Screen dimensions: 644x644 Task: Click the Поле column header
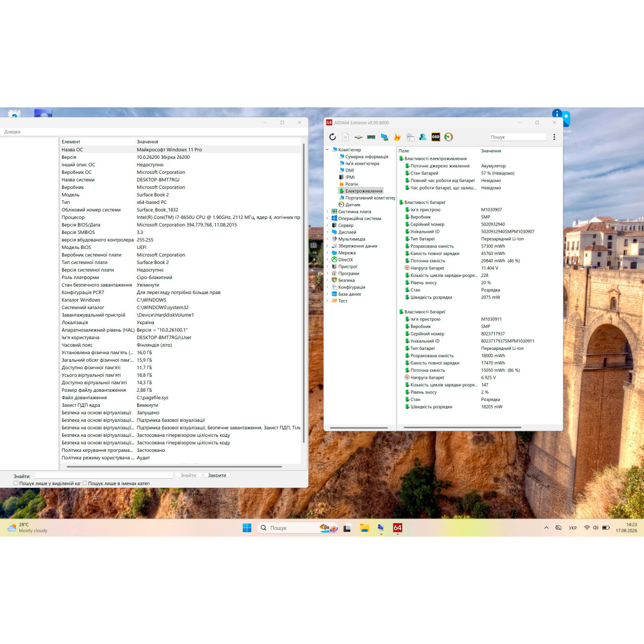coord(404,151)
